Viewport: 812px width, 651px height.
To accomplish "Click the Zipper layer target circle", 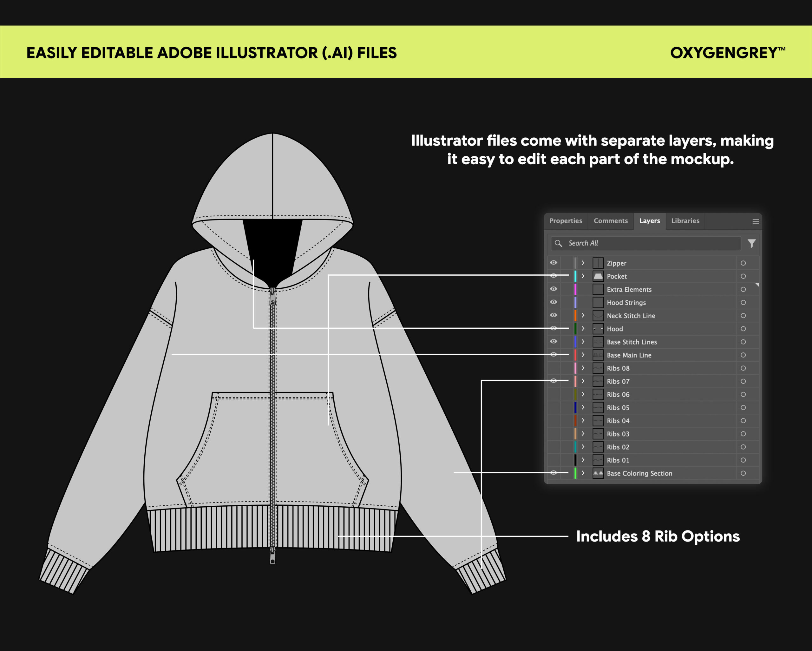I will (x=743, y=263).
